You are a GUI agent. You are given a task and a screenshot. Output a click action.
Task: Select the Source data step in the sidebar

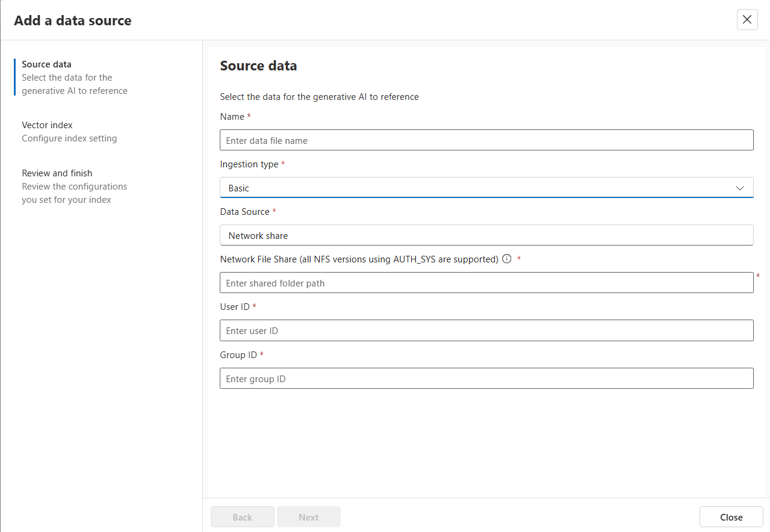pyautogui.click(x=46, y=64)
